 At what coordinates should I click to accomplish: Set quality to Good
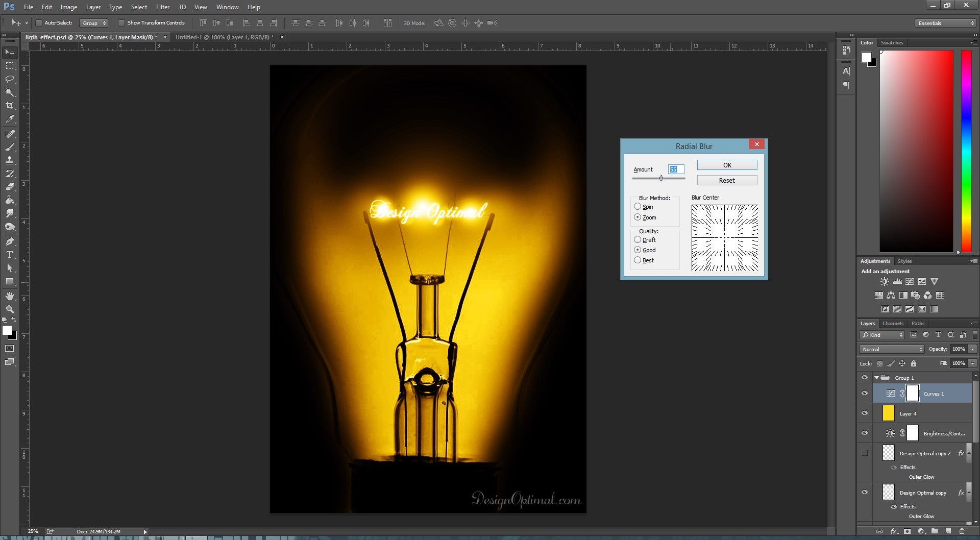638,250
